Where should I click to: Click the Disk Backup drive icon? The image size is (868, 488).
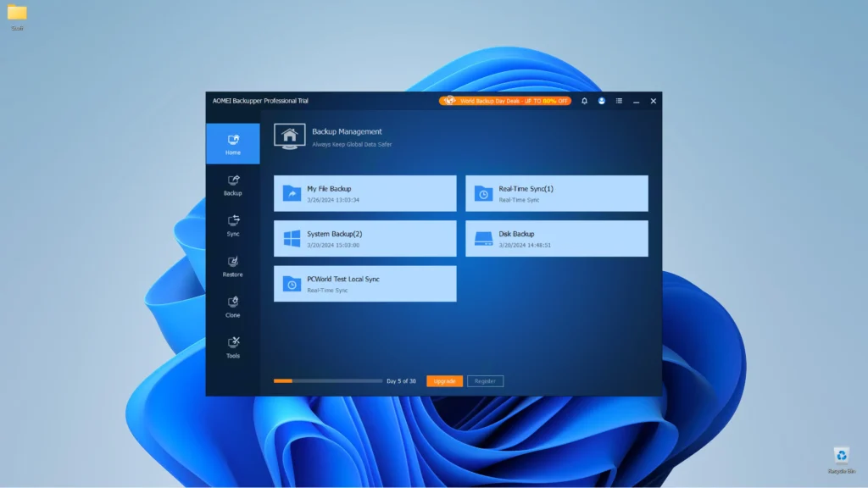click(483, 238)
